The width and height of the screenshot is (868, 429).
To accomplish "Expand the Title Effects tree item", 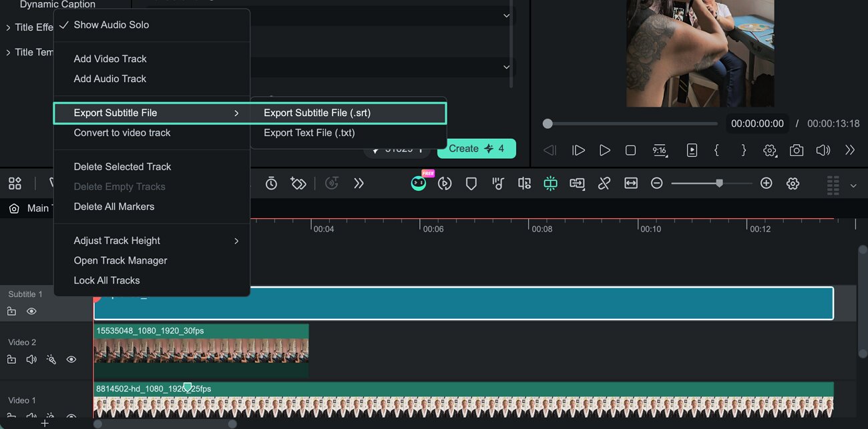I will pyautogui.click(x=8, y=27).
